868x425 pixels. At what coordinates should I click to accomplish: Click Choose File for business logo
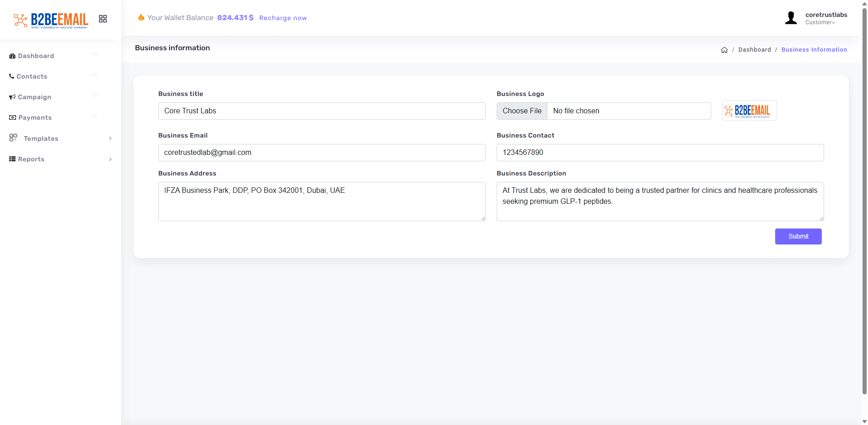[522, 111]
